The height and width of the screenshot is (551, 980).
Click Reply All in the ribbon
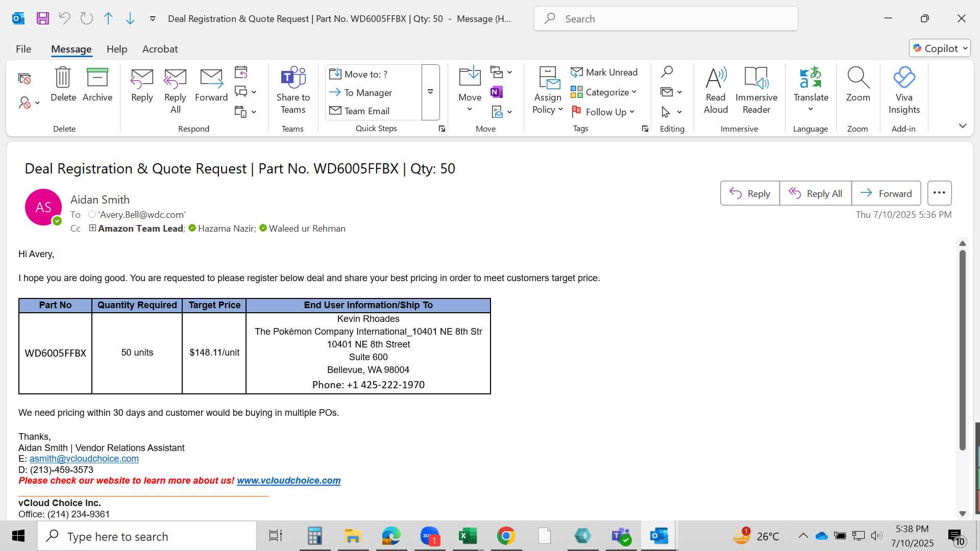[x=175, y=91]
